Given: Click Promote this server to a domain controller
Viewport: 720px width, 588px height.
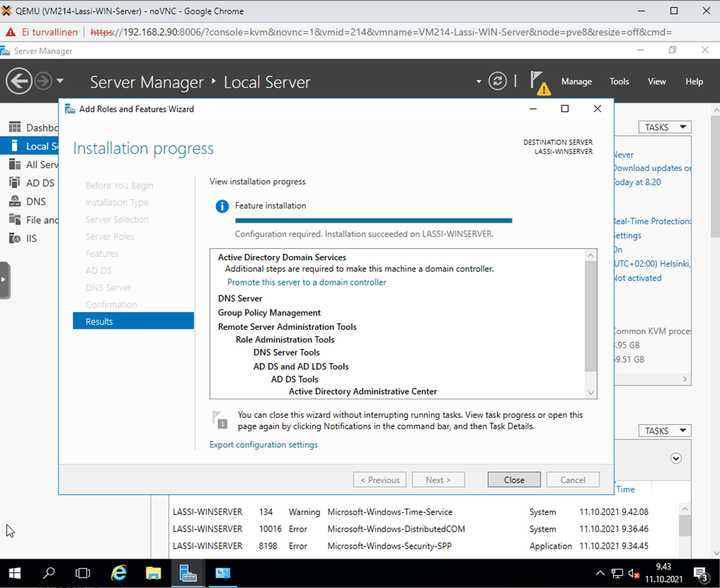Looking at the screenshot, I should point(307,282).
